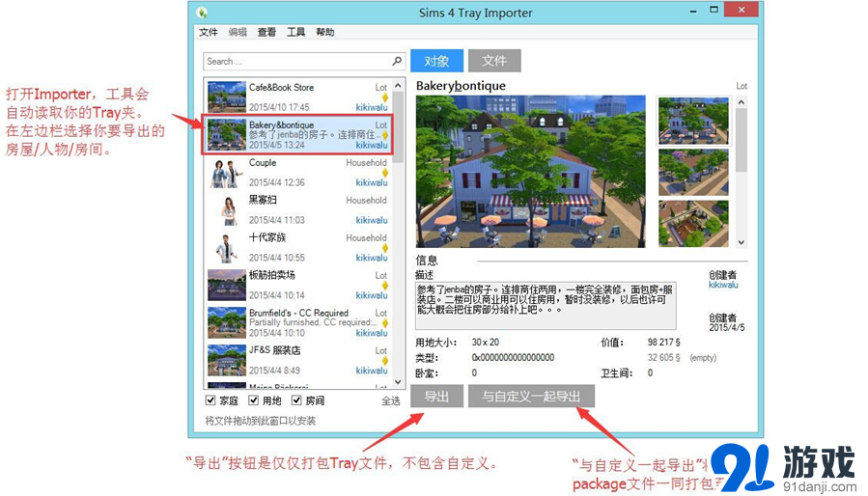868x496 pixels.
Task: Click the 将文件拖动到此窗口以安装 hint text
Action: pyautogui.click(x=260, y=422)
